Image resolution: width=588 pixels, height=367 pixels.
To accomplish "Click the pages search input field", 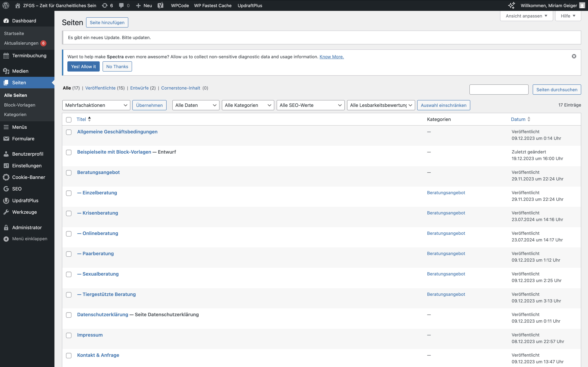I will coord(499,90).
